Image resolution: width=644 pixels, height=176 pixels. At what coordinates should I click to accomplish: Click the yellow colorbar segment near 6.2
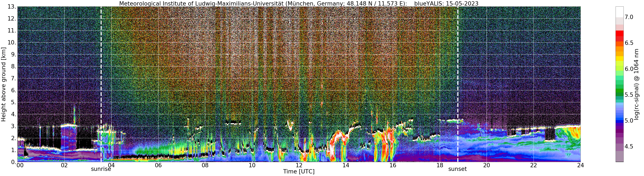(x=619, y=59)
